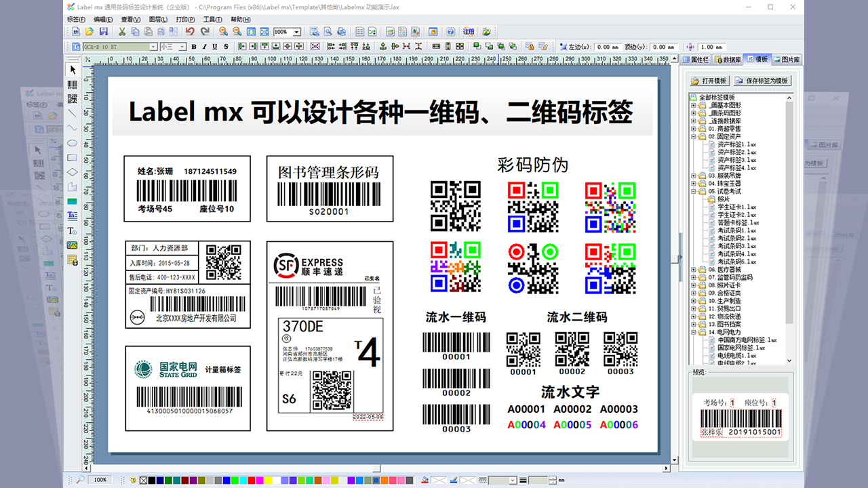This screenshot has width=868, height=488.
Task: Select the diamond shape tool
Action: [73, 172]
